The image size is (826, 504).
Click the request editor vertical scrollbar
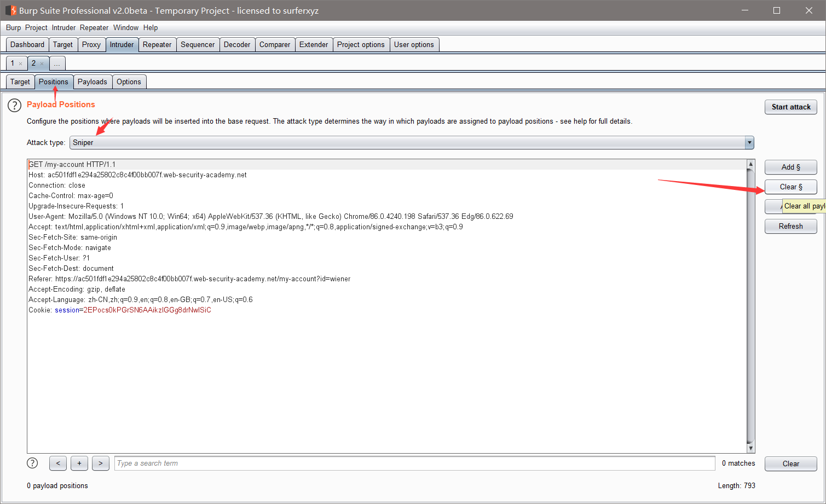pyautogui.click(x=750, y=301)
